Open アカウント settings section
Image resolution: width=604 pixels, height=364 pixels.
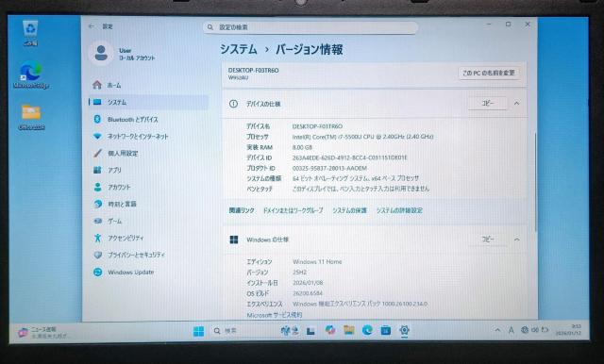click(148, 187)
